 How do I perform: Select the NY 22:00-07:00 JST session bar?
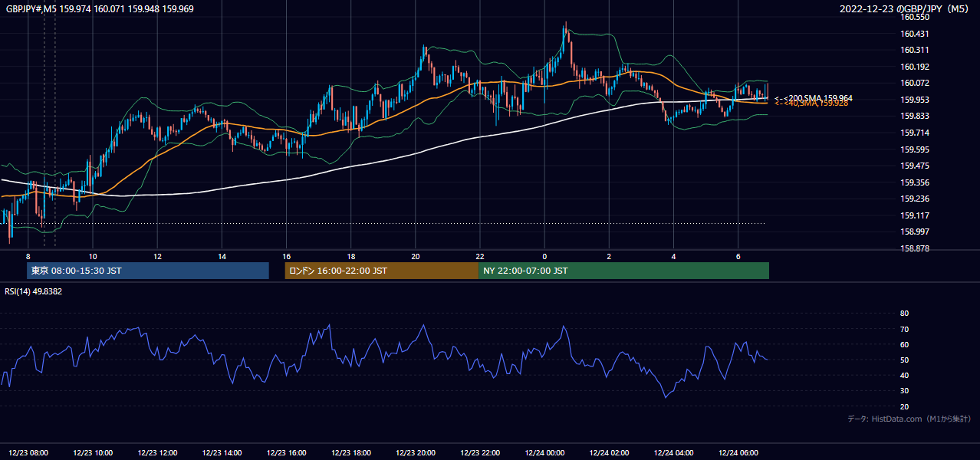pos(623,271)
